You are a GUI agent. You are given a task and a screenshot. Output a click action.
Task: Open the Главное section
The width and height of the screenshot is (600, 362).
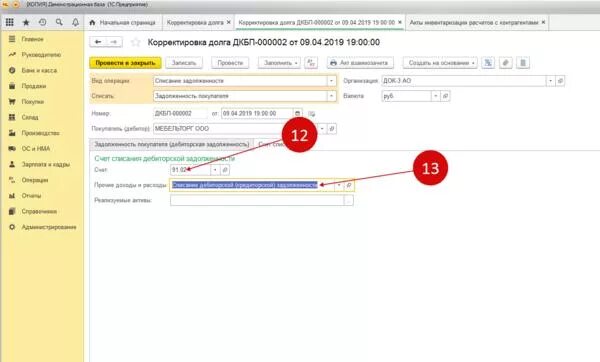coord(32,39)
